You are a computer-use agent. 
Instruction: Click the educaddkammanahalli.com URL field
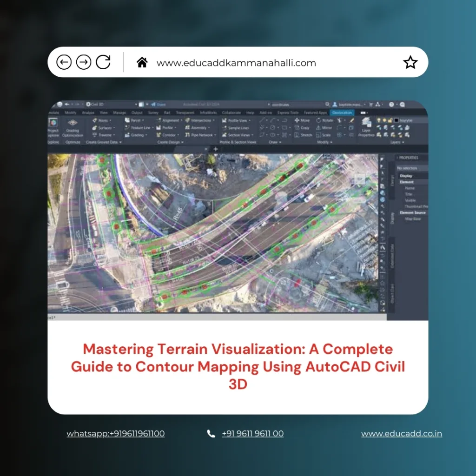pyautogui.click(x=236, y=63)
